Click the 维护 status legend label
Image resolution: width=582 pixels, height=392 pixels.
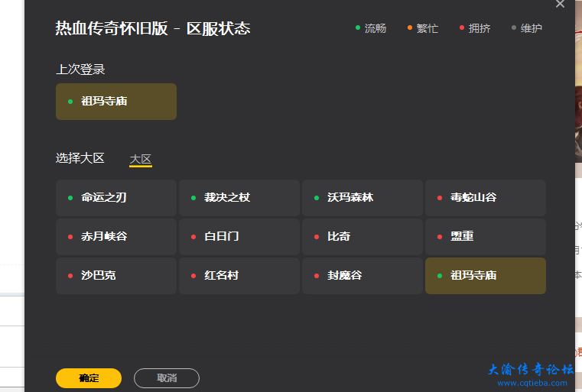tap(532, 28)
